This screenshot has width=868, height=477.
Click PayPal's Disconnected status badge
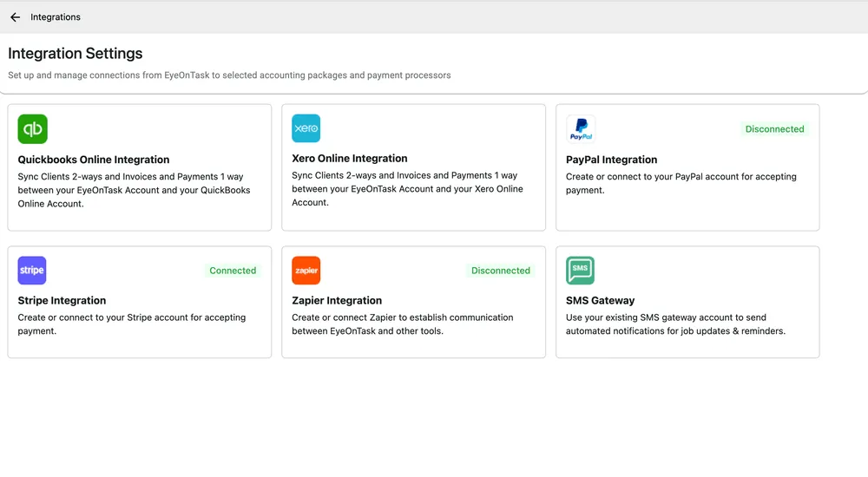(774, 129)
